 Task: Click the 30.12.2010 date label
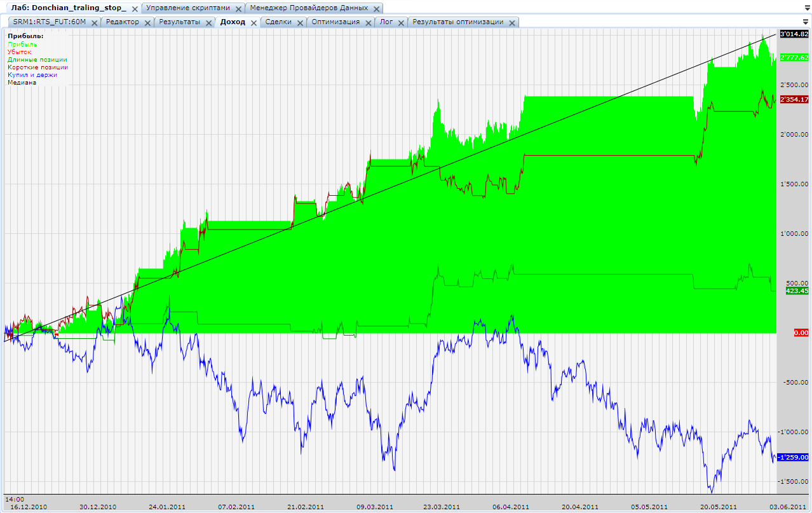pyautogui.click(x=97, y=507)
